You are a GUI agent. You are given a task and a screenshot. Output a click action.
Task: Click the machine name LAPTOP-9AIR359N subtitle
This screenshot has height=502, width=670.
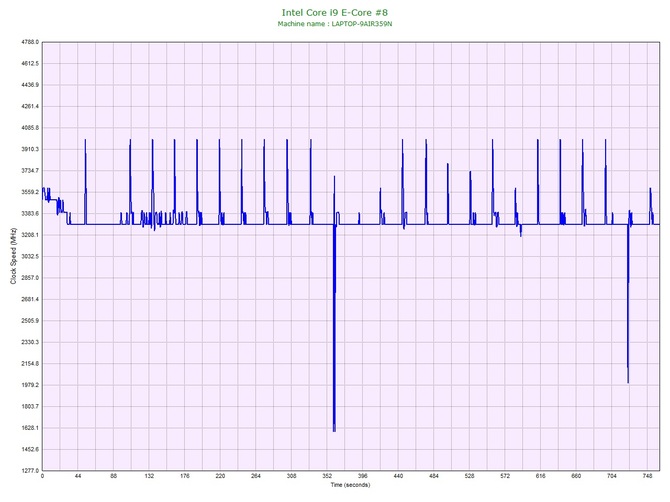coord(335,24)
